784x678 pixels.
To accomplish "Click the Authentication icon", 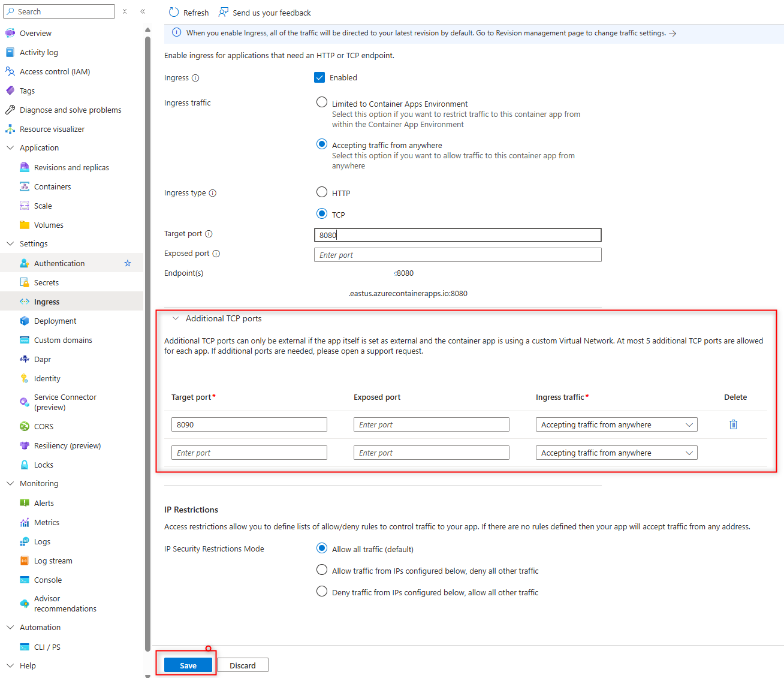I will point(25,263).
